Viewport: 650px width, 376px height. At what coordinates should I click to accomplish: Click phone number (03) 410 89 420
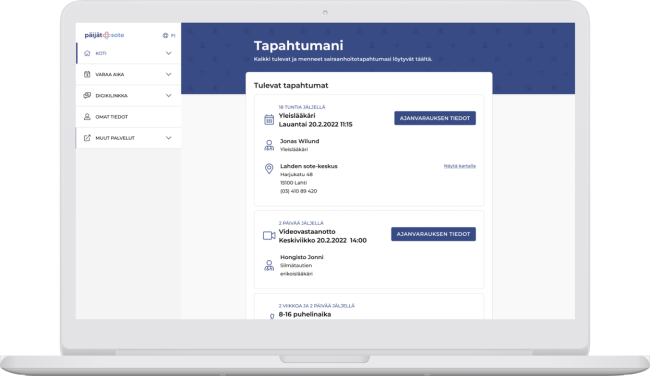pos(298,191)
